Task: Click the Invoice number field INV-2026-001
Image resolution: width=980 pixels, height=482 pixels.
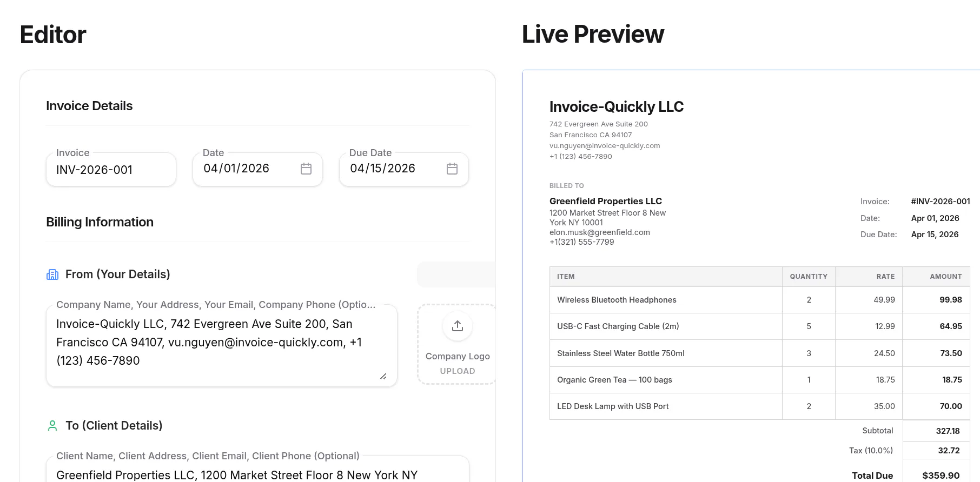Action: [111, 170]
